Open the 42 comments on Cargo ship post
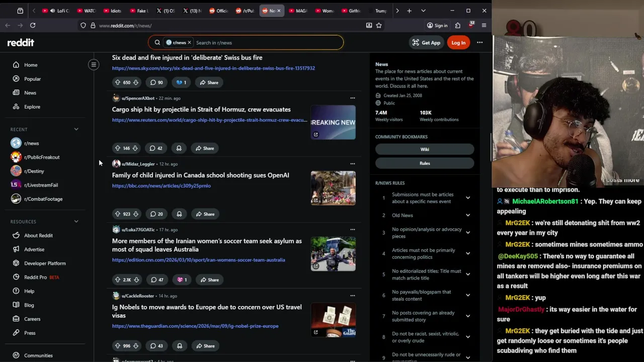644x362 pixels. (x=156, y=148)
